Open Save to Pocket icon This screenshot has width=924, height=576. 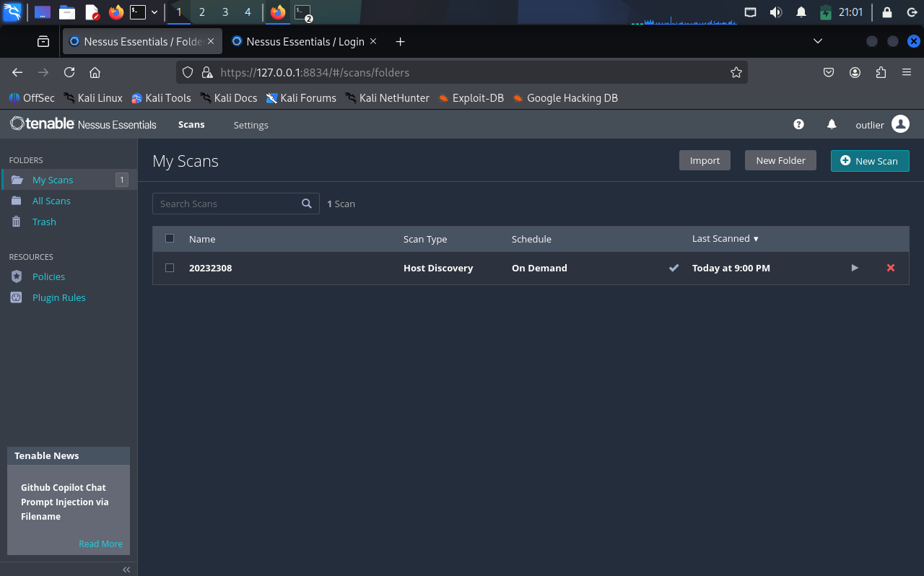pos(829,72)
